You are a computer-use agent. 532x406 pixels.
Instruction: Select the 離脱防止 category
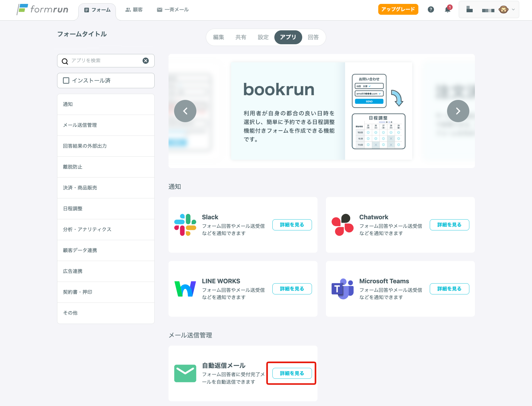click(x=106, y=167)
